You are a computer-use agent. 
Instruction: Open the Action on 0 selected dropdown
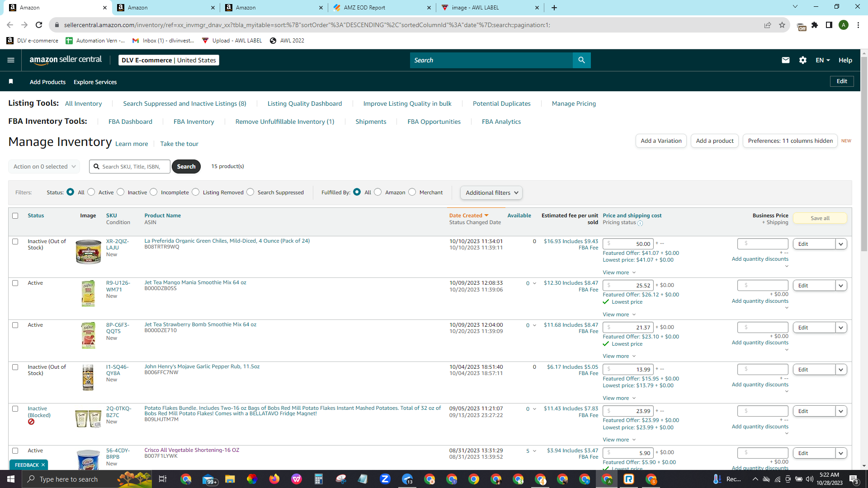coord(44,166)
